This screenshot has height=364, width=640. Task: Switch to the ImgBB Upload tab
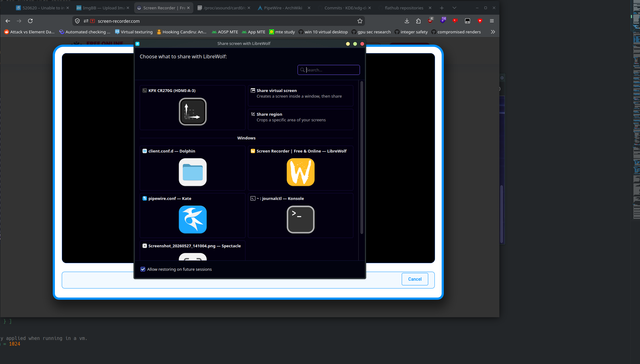(102, 8)
